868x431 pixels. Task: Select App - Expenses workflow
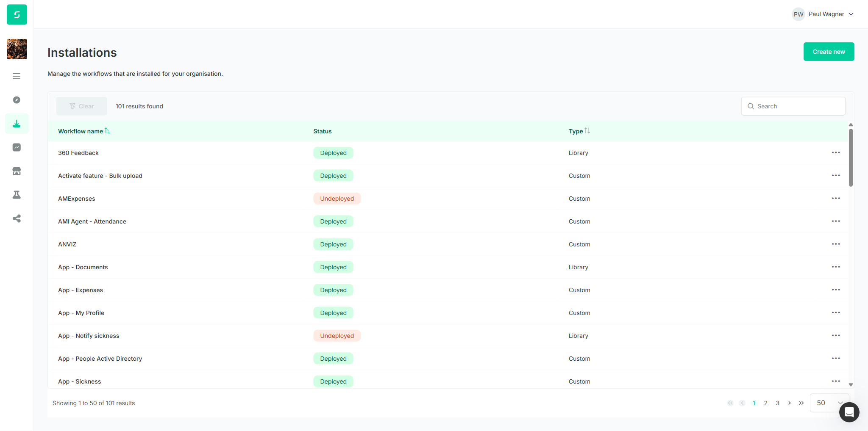point(81,290)
